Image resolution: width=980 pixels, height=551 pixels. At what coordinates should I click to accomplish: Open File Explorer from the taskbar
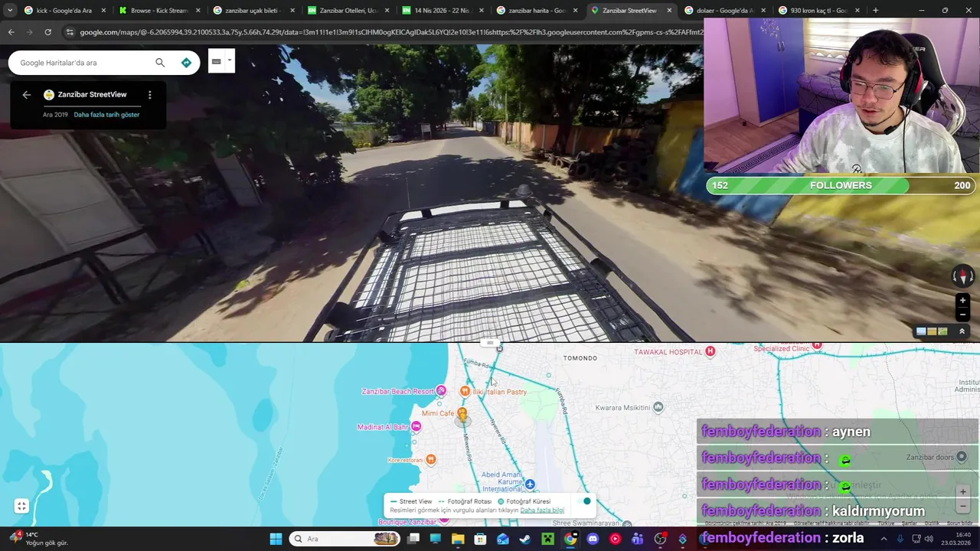[458, 539]
